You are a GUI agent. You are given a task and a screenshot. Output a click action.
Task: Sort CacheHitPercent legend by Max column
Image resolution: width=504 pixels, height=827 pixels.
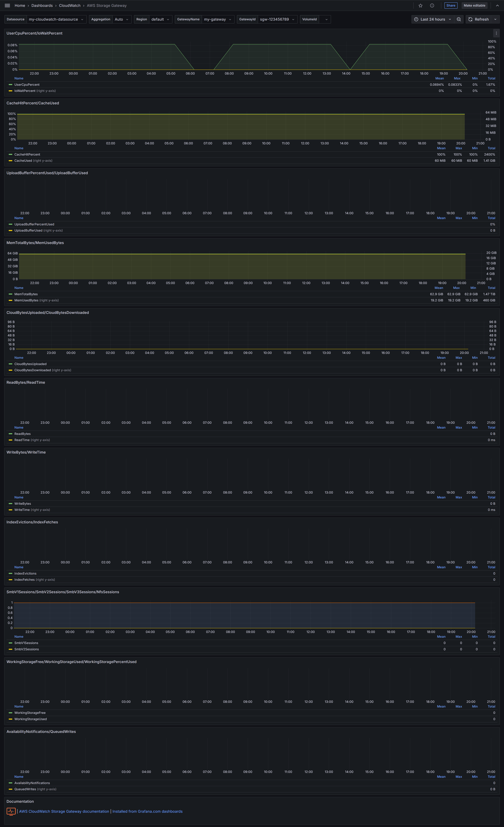click(459, 148)
